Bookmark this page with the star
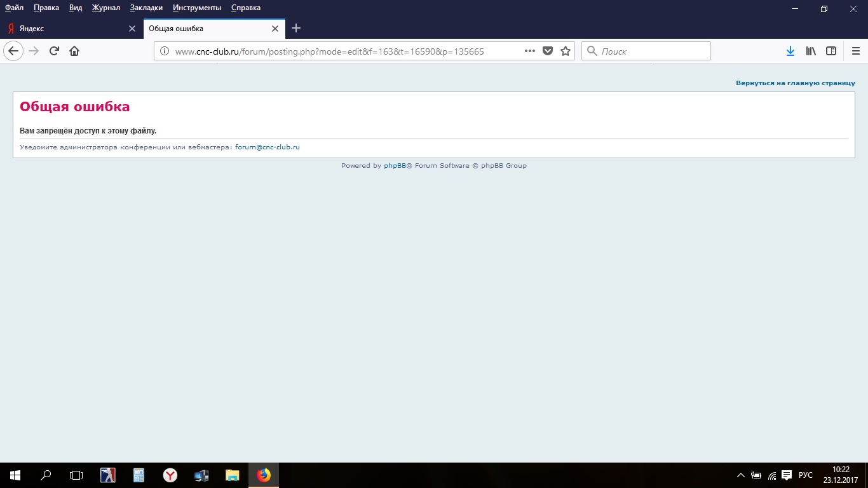868x488 pixels. click(566, 51)
